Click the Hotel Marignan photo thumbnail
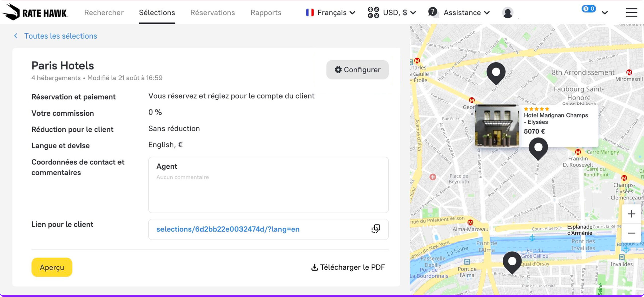 [x=497, y=126]
